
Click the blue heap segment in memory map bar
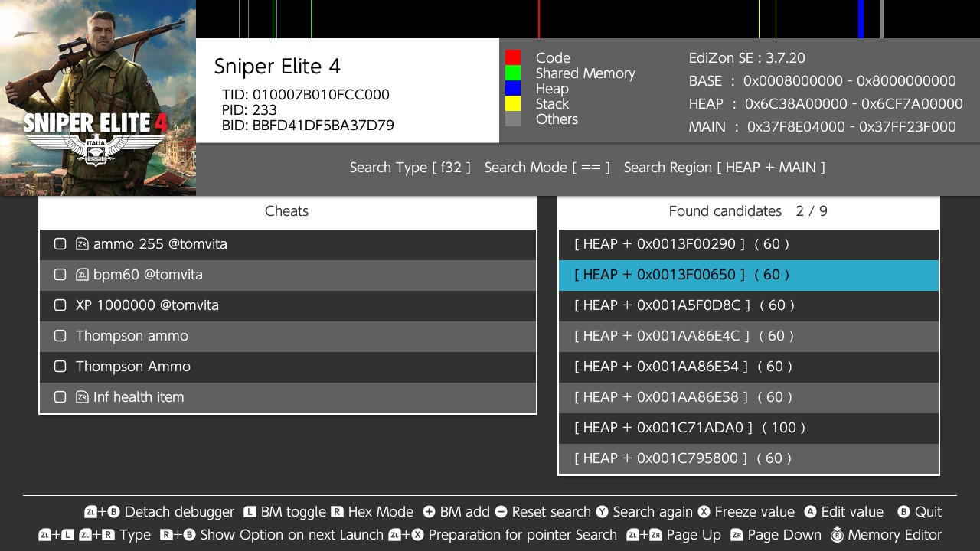pos(861,19)
